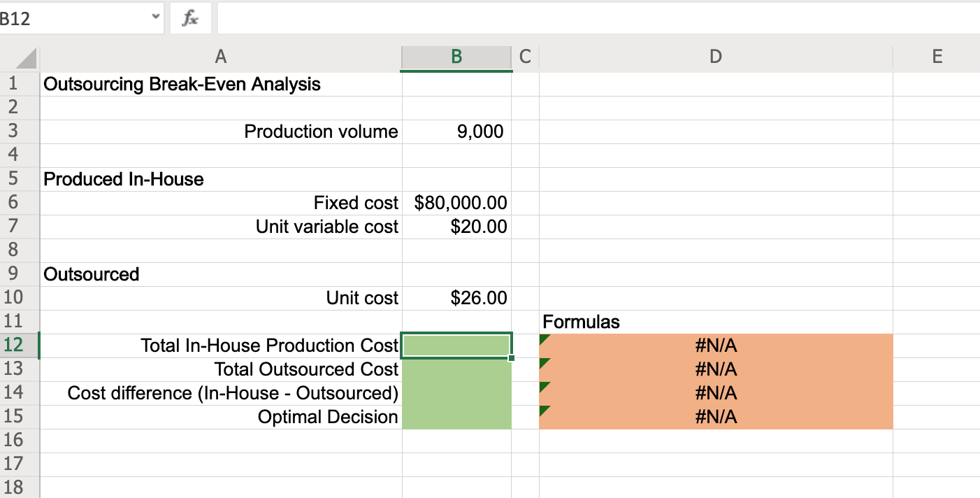This screenshot has height=498, width=980.
Task: Click the Unit variable cost cell showing $20.00
Action: click(x=456, y=226)
